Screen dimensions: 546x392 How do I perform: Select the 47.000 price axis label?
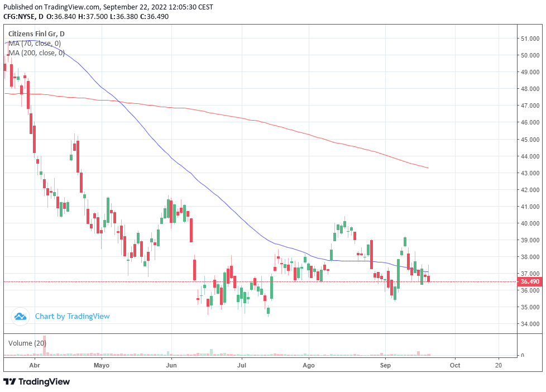point(530,106)
